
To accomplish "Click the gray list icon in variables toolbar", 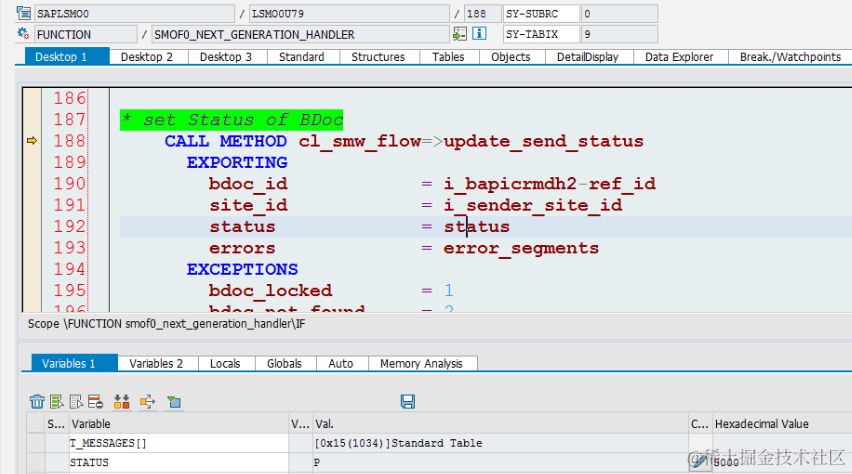I will 76,402.
